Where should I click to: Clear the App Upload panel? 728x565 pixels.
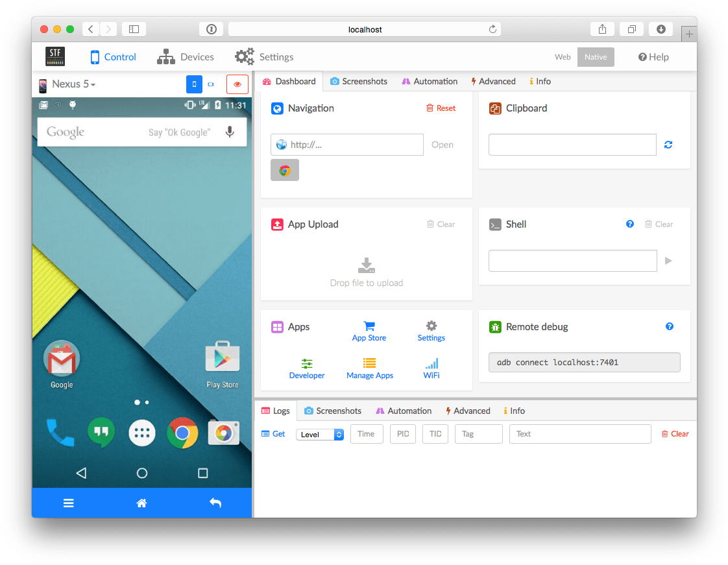point(441,224)
